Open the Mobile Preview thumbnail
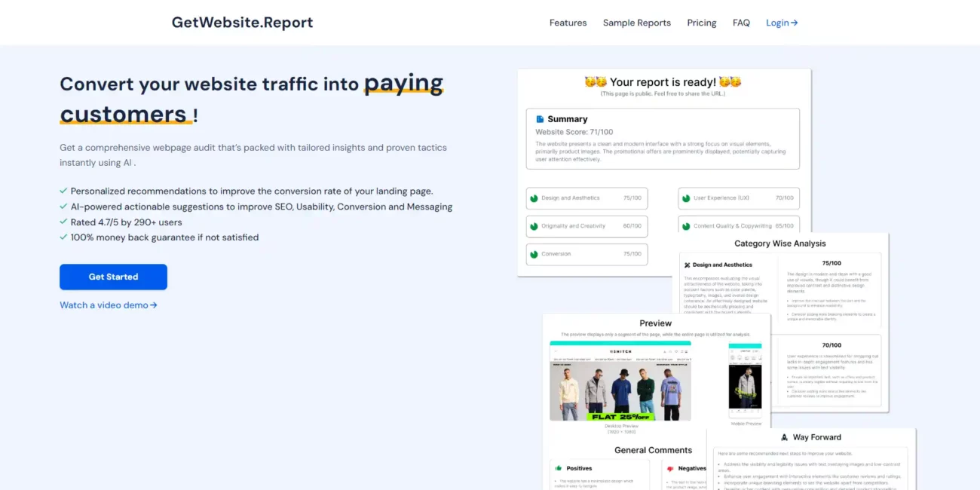This screenshot has width=980, height=490. [745, 380]
